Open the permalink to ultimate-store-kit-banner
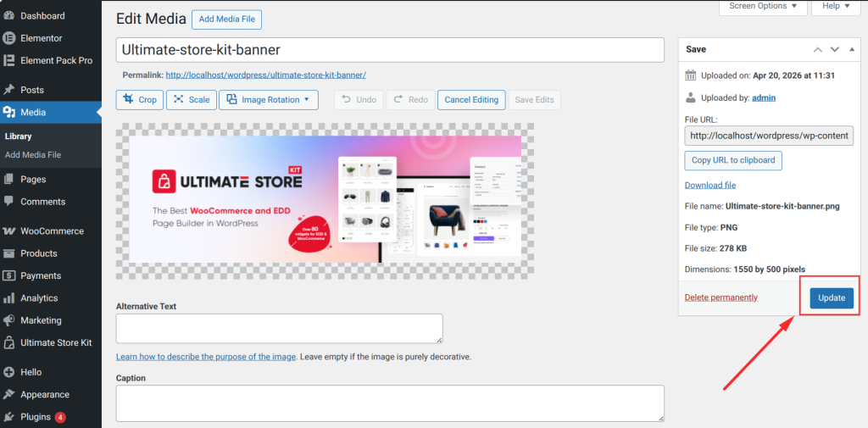This screenshot has height=428, width=868. pos(265,75)
